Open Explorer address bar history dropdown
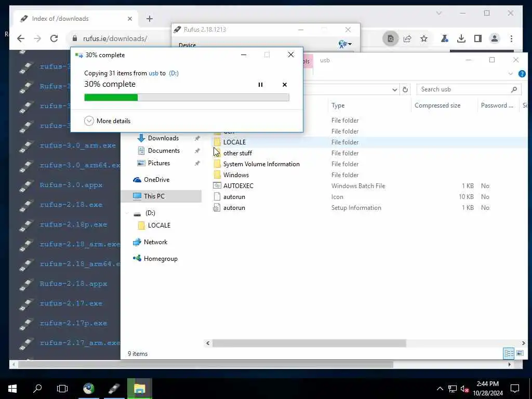Screen dimensions: 532x399 (395, 89)
